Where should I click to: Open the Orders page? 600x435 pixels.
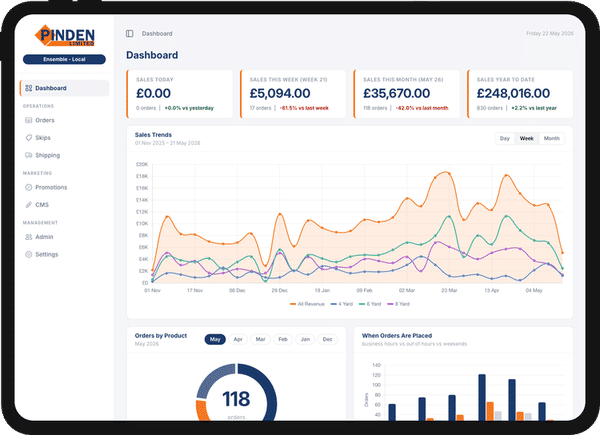(x=64, y=120)
